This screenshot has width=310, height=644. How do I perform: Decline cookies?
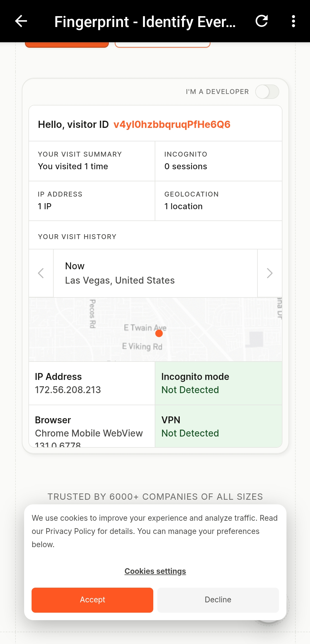click(x=218, y=600)
